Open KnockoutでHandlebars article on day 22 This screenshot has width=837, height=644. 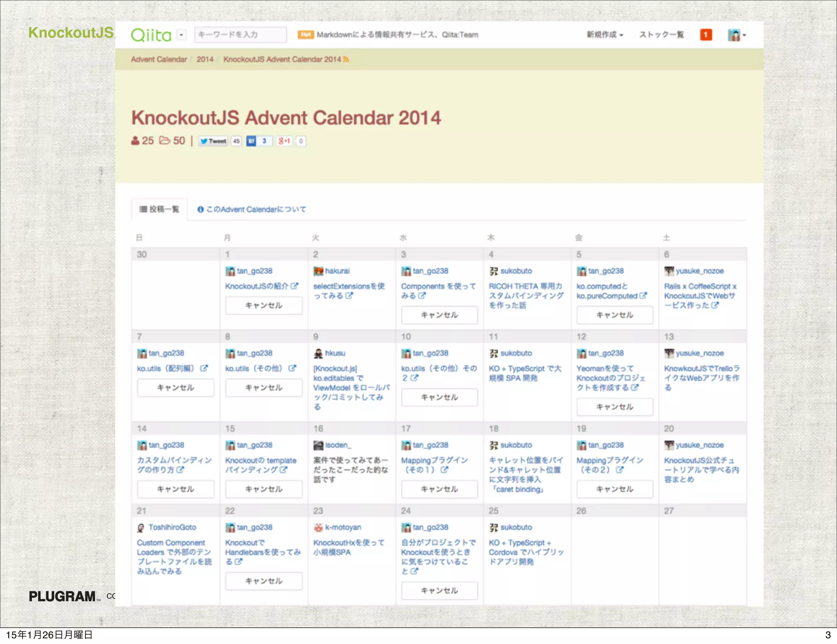(263, 552)
